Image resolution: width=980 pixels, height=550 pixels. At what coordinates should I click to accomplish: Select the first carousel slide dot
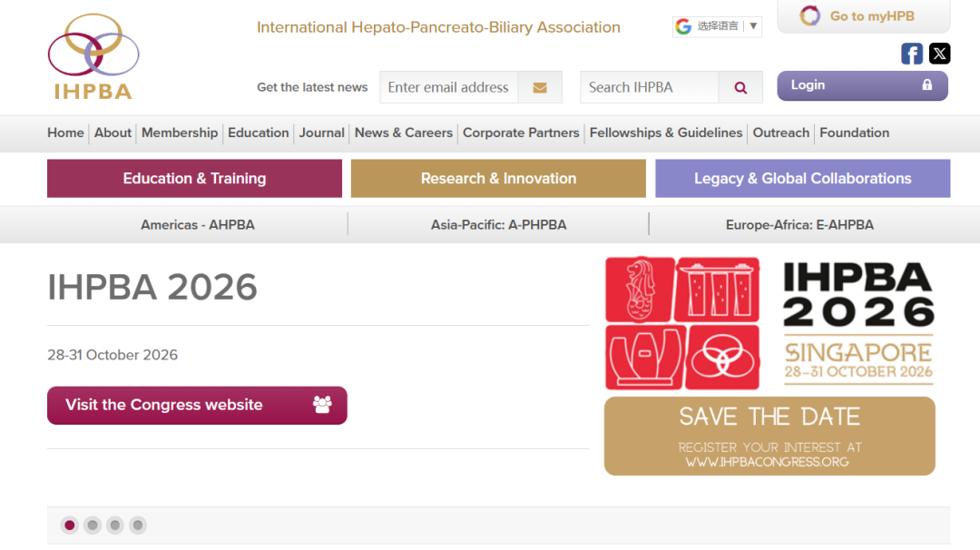(x=70, y=525)
